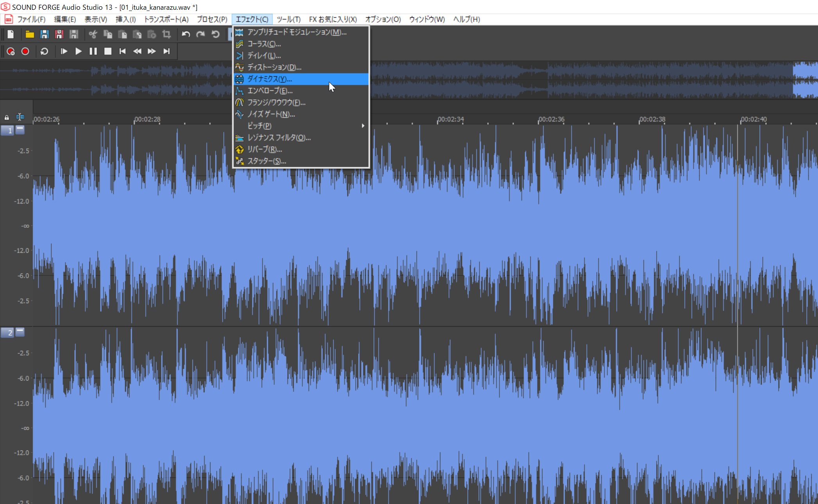This screenshot has height=504, width=818.
Task: Click the 00:02:28 mark on the time ruler
Action: point(147,119)
